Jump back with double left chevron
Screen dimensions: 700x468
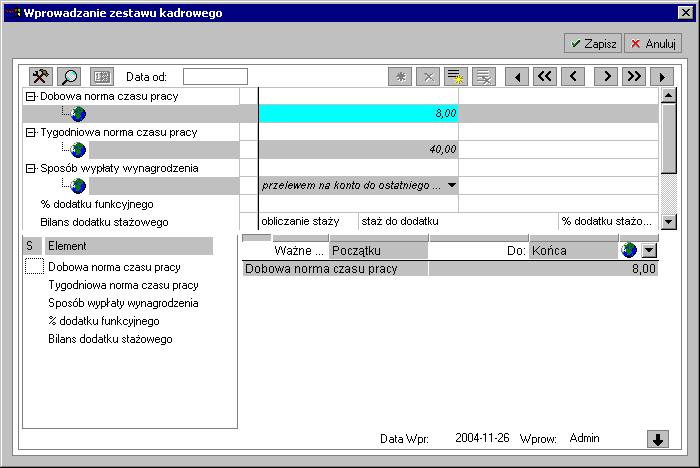[545, 77]
